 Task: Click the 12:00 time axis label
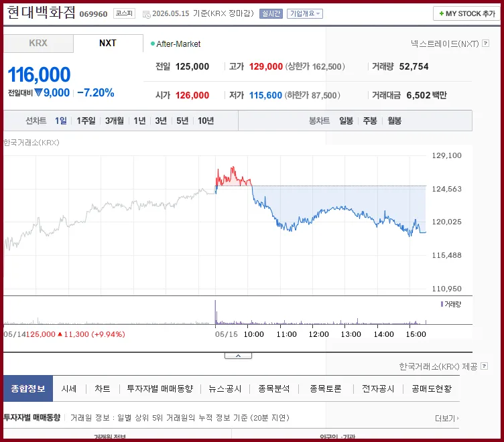click(318, 334)
